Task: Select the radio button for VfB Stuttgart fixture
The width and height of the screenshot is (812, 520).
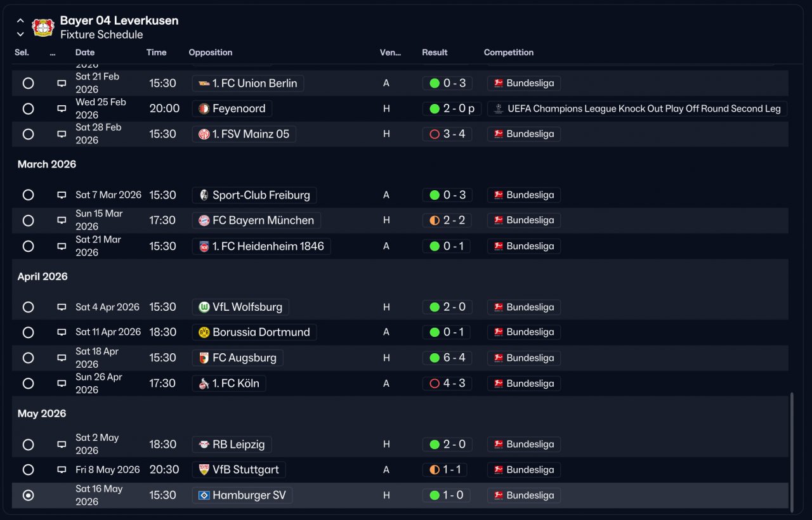Action: pyautogui.click(x=28, y=470)
